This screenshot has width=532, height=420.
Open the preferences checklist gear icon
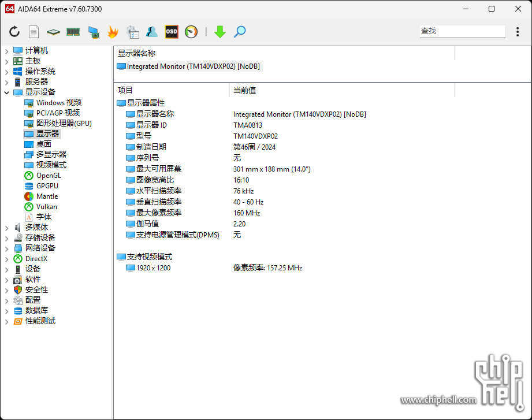pyautogui.click(x=132, y=32)
